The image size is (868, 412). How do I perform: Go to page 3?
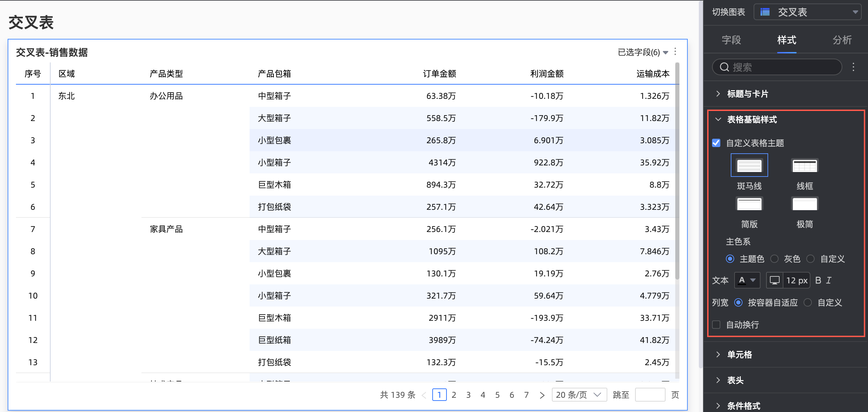[x=468, y=395]
